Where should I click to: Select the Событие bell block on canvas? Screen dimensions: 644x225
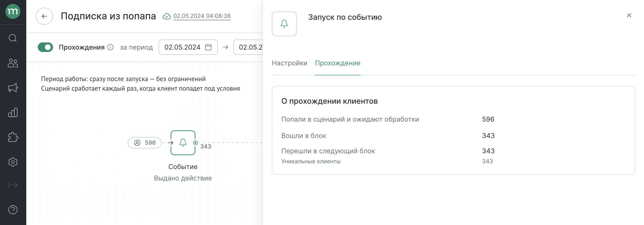(183, 143)
